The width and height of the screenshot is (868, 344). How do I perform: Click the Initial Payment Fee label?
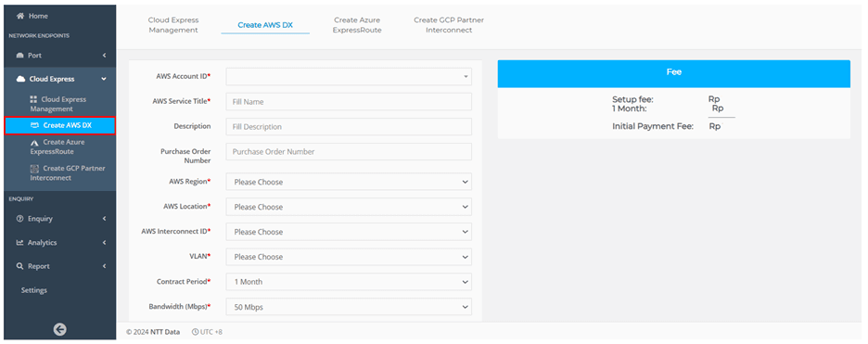coord(653,127)
